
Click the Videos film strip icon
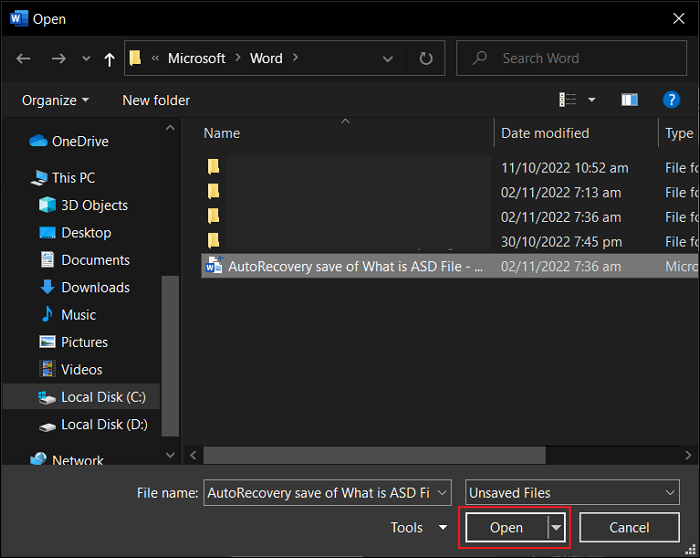click(x=47, y=369)
